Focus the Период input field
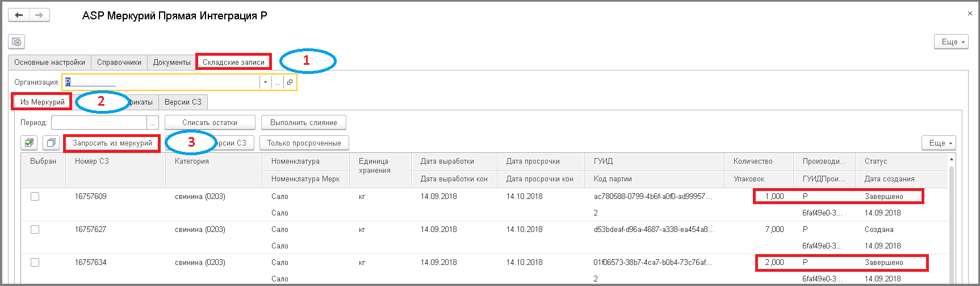This screenshot has height=286, width=980. (x=99, y=123)
